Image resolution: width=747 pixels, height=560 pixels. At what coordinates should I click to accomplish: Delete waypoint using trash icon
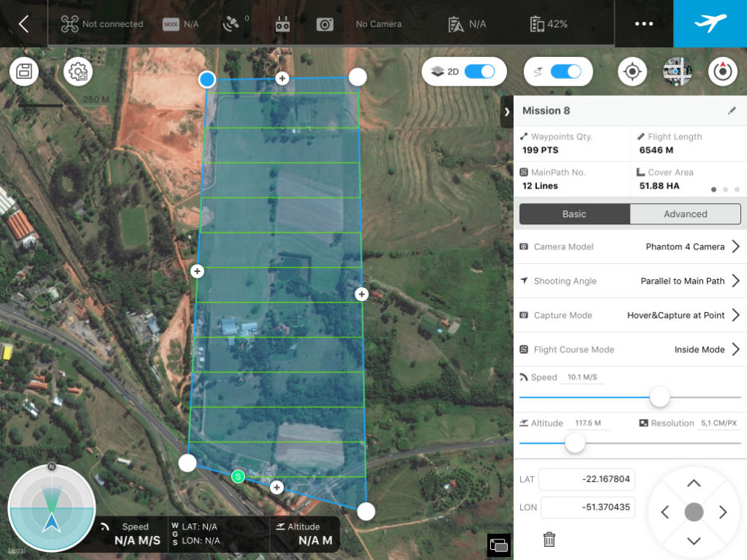coord(549,540)
